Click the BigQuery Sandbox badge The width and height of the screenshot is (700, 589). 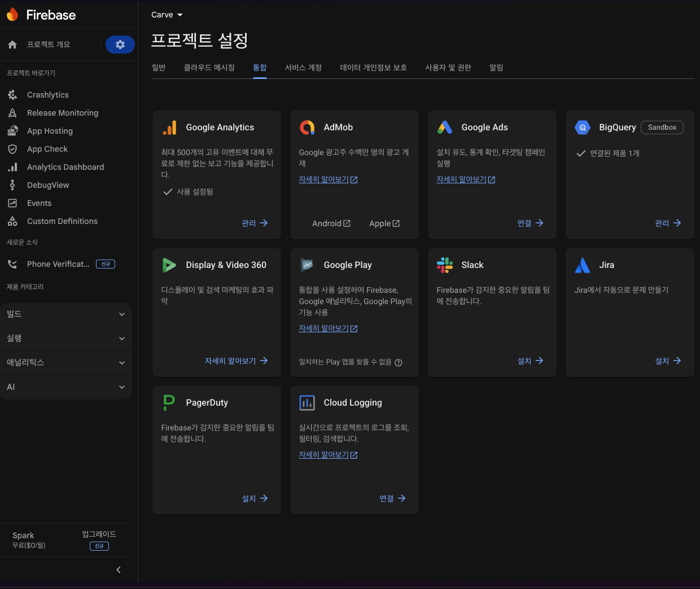pyautogui.click(x=662, y=128)
